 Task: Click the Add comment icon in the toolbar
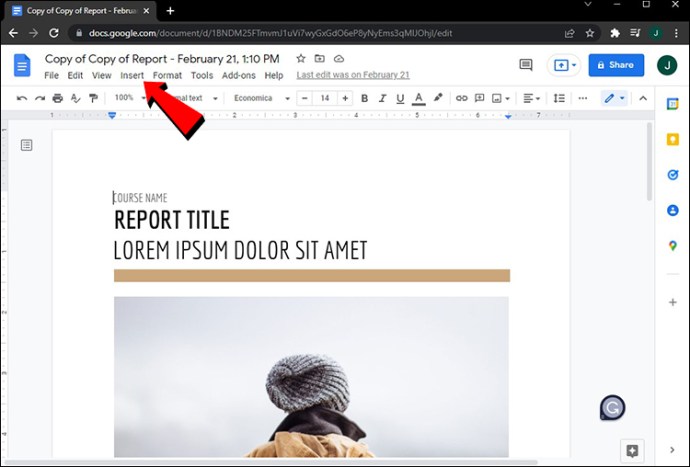(480, 98)
